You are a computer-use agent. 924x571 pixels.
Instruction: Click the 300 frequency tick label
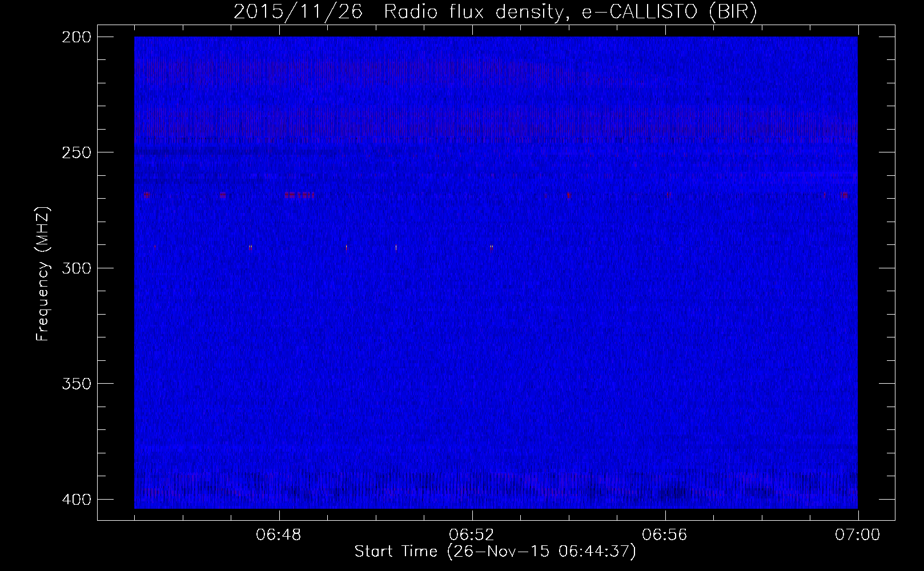pos(75,268)
